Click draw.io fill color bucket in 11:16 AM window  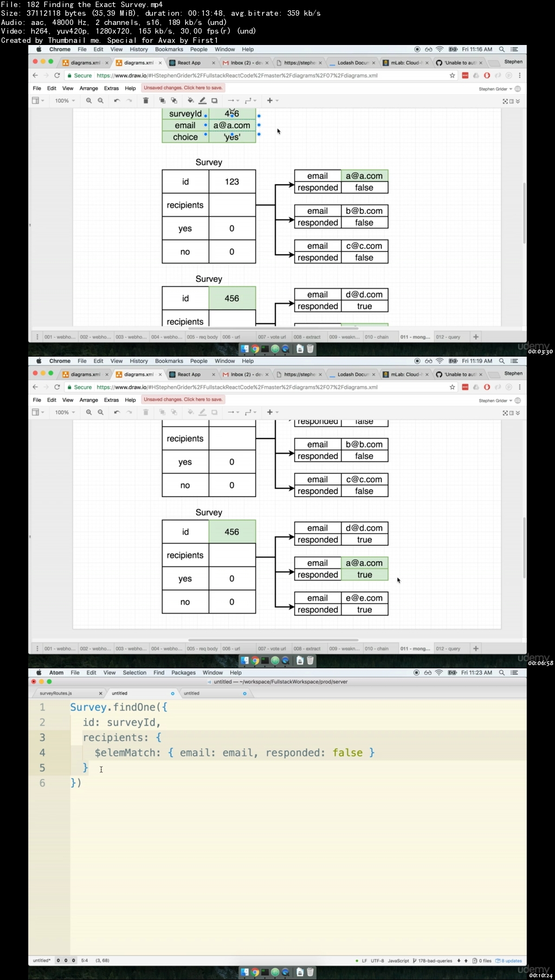[190, 100]
